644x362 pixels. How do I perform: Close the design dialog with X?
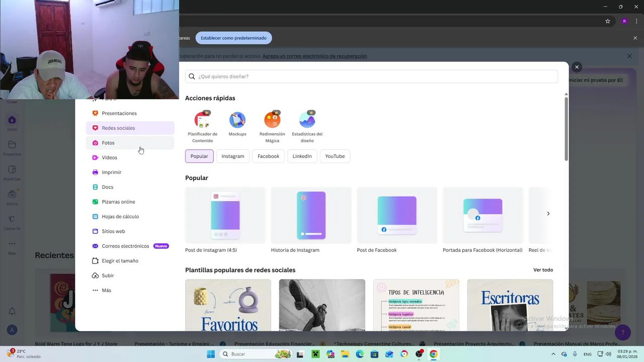click(577, 67)
